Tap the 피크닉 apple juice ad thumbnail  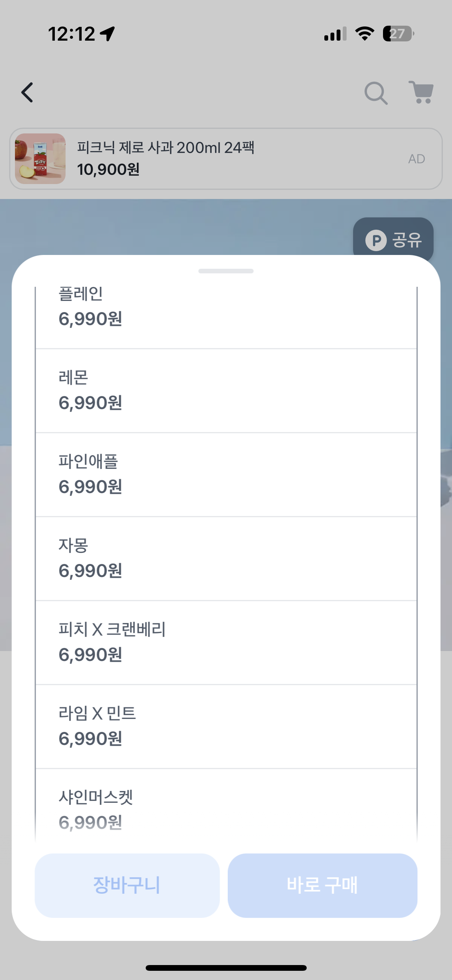pos(40,159)
